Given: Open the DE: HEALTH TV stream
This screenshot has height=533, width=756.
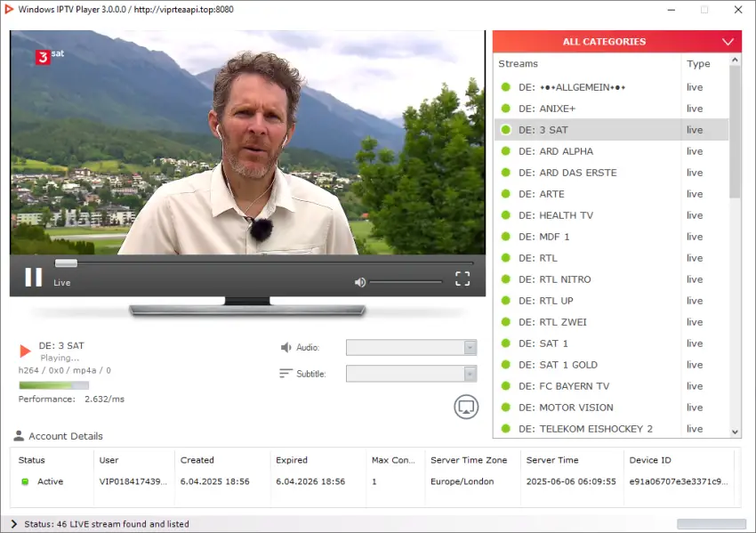Looking at the screenshot, I should point(611,215).
